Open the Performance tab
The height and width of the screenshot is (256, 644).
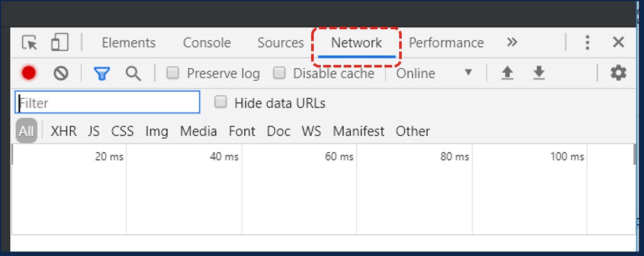pos(446,43)
